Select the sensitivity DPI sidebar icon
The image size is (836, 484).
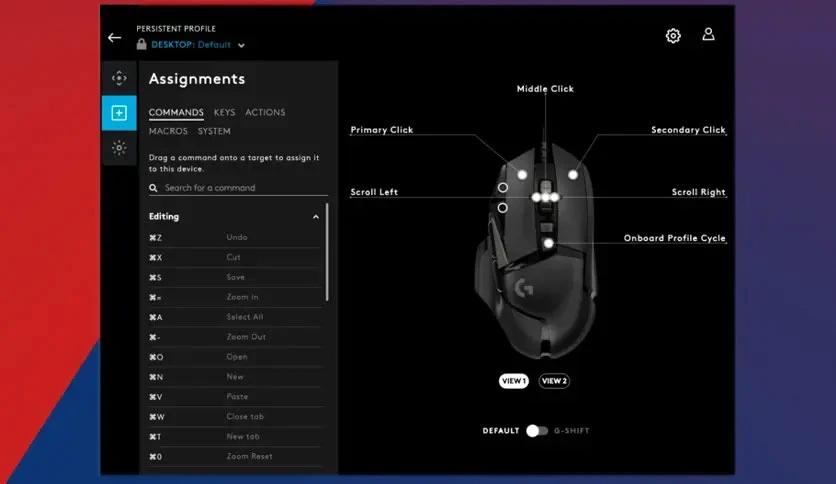(x=119, y=78)
